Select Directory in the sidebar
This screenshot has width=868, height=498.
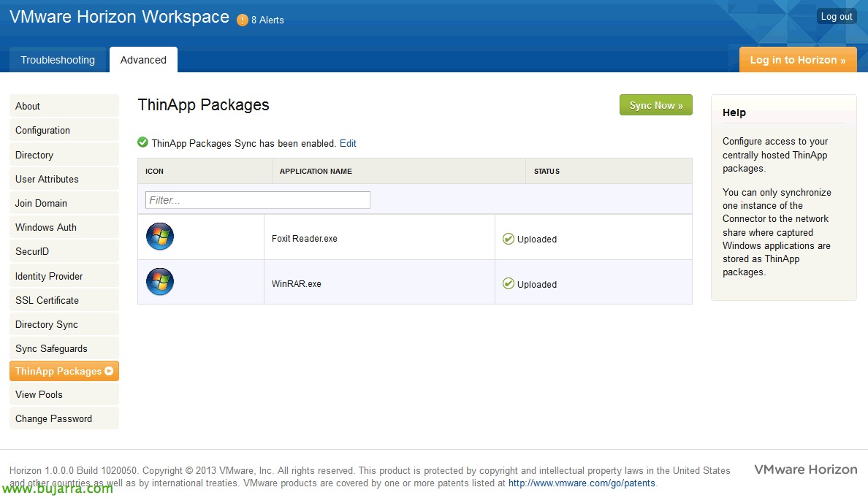tap(64, 155)
